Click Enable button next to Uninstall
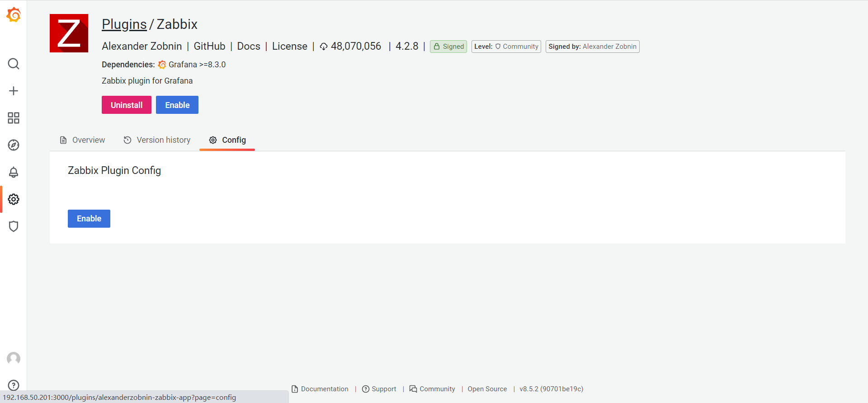Screen dimensions: 868x403 (x=177, y=105)
